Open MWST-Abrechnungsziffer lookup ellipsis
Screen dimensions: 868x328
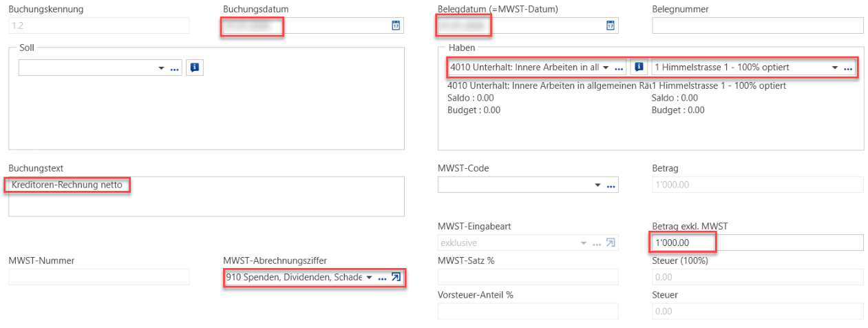pos(383,277)
